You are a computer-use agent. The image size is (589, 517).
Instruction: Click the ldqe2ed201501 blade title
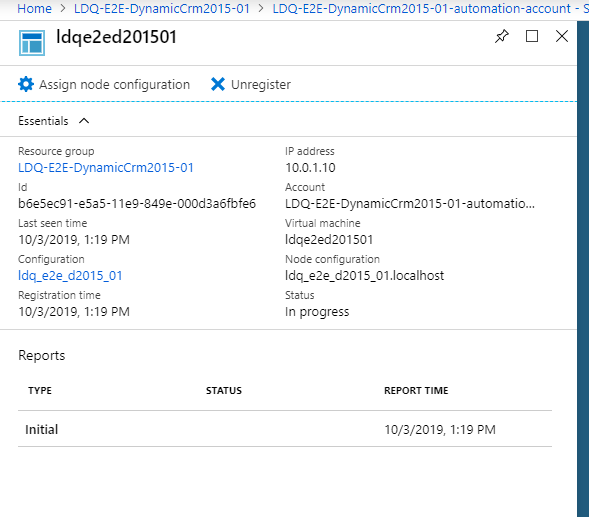(116, 37)
